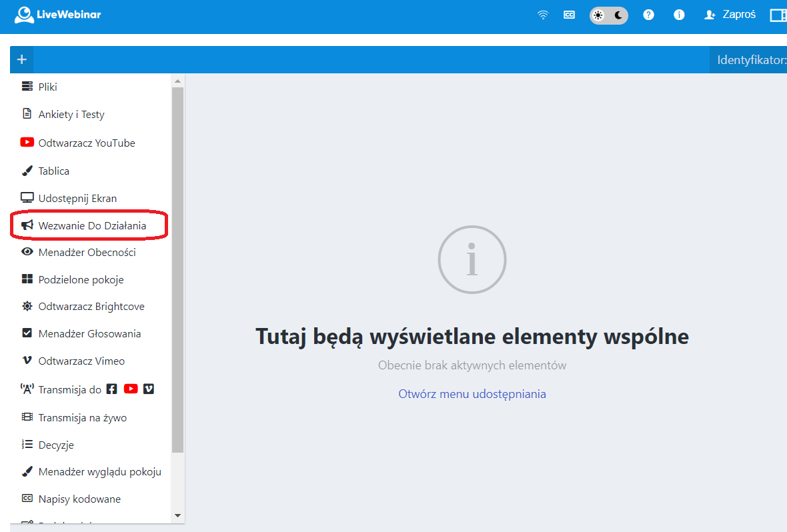Click the Facebook icon beside Transmisja do
This screenshot has height=532, width=787.
click(x=112, y=389)
